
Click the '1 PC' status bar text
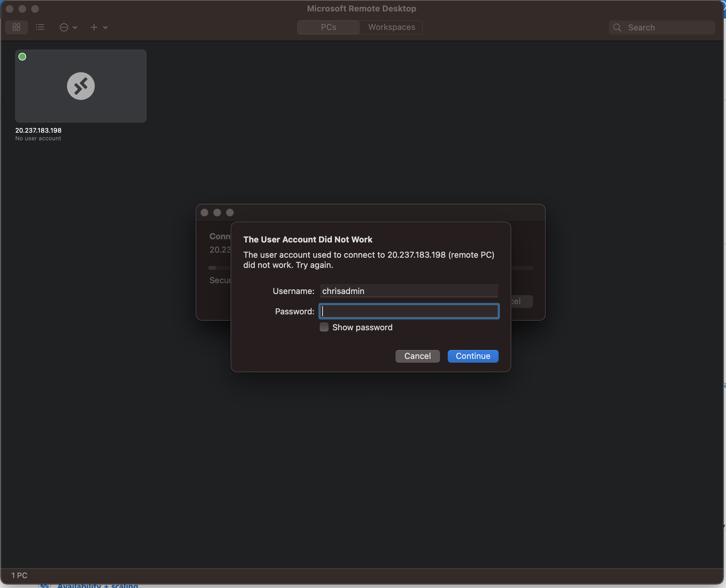tap(19, 575)
